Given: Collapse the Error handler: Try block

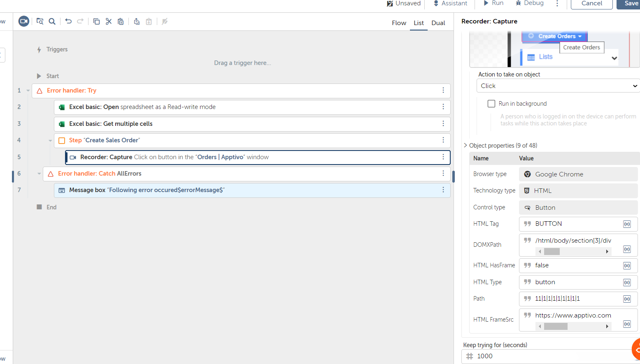Looking at the screenshot, I should click(x=28, y=91).
